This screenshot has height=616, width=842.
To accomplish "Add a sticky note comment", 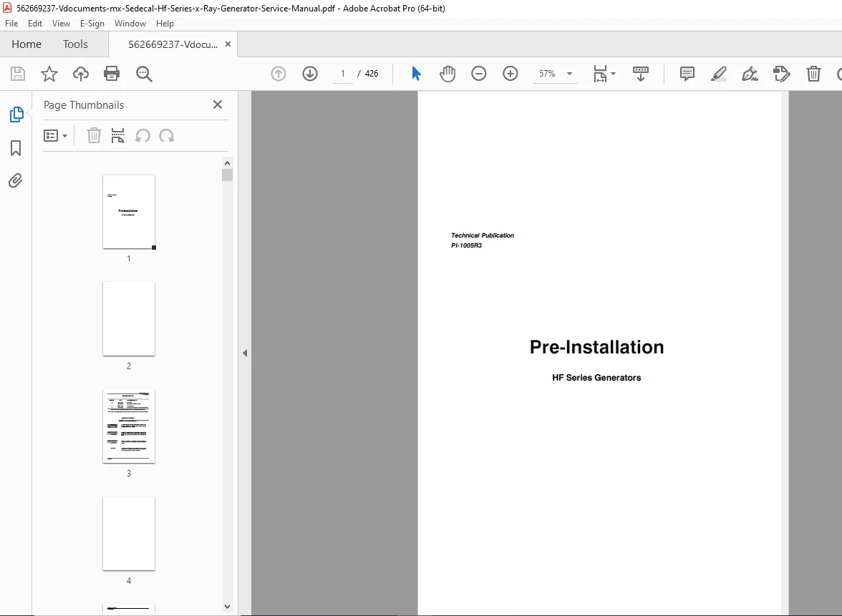I will [687, 74].
